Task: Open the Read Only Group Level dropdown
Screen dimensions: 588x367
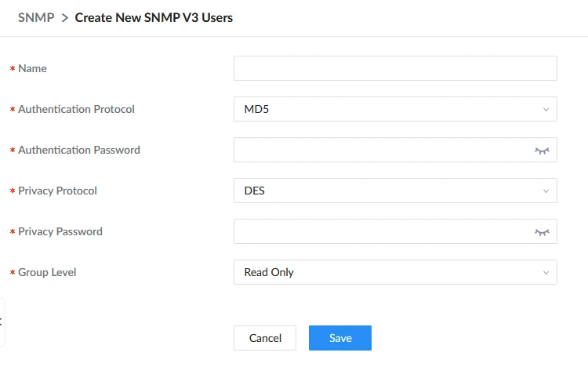Action: (x=395, y=272)
